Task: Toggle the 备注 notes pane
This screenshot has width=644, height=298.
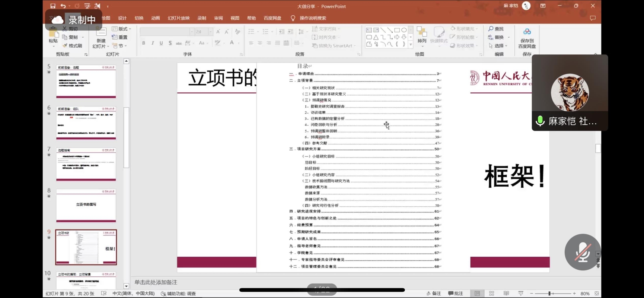Action: (x=434, y=294)
